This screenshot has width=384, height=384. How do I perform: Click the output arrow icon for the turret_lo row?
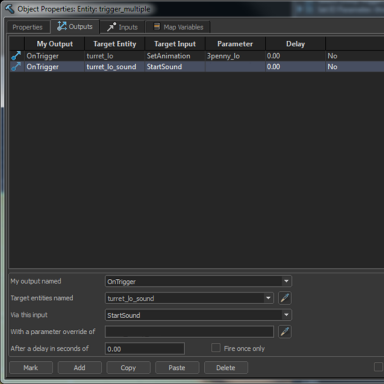[x=16, y=56]
